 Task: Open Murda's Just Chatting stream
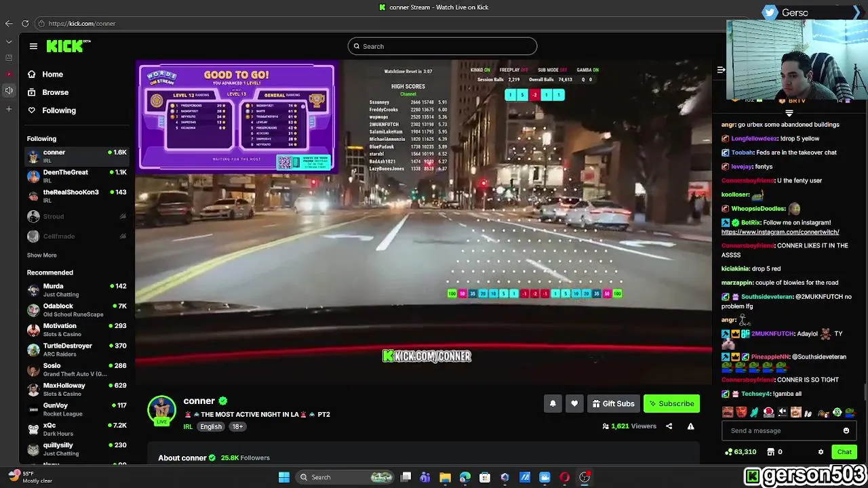coord(77,290)
